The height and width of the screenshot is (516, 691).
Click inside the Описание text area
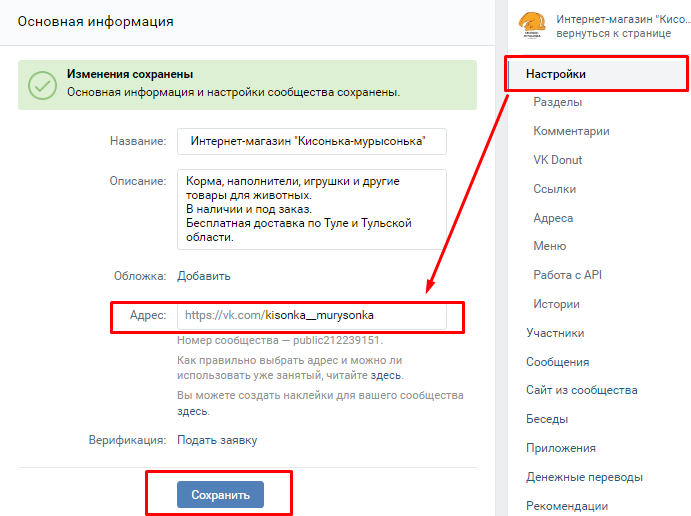point(311,209)
